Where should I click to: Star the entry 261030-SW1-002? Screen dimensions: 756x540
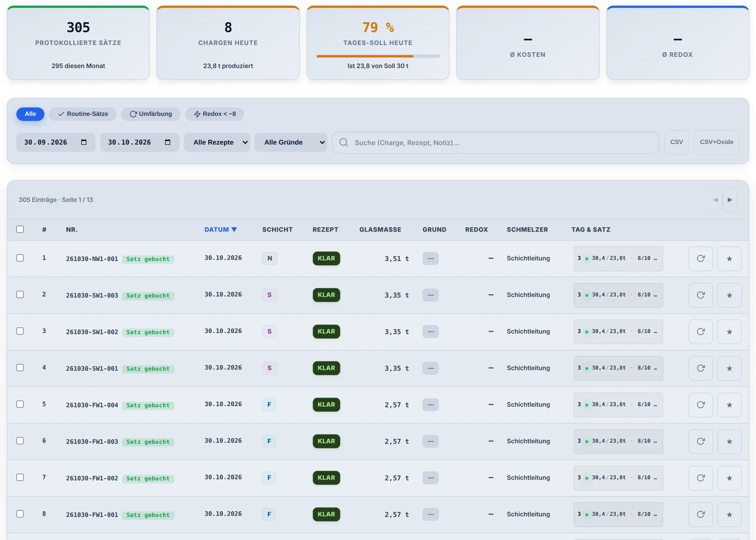[x=729, y=332]
